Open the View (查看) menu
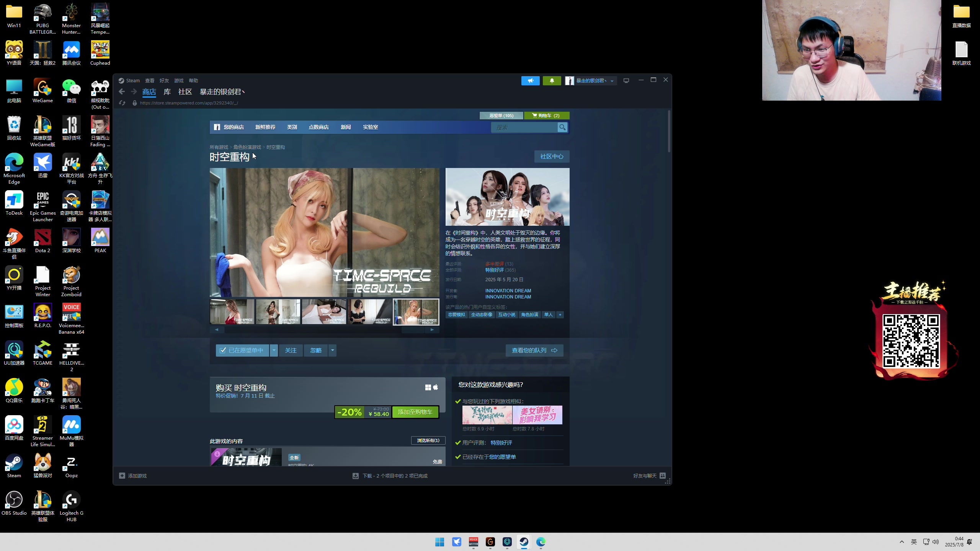This screenshot has width=980, height=551. tap(150, 80)
